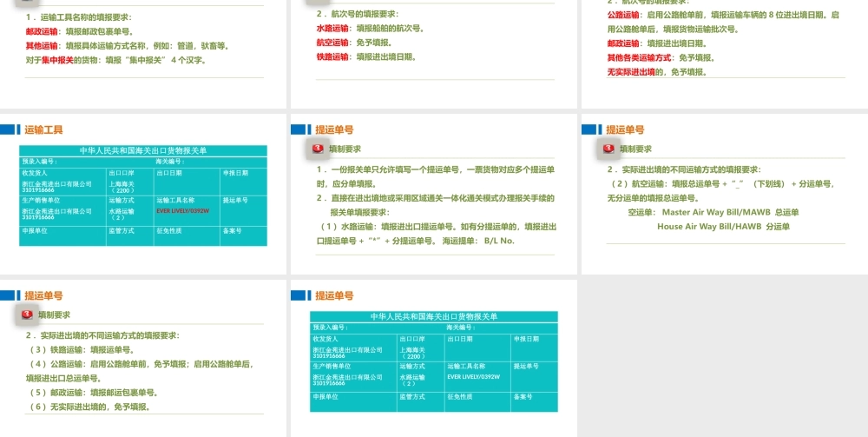Click the （5）邮政运输：填报邮运包裹单号 line
The height and width of the screenshot is (437, 868).
coord(93,393)
